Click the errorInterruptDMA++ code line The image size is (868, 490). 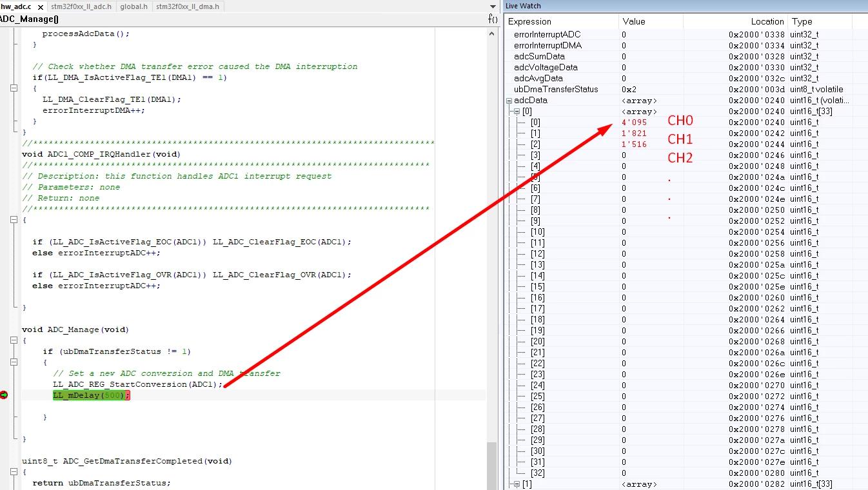click(x=94, y=110)
